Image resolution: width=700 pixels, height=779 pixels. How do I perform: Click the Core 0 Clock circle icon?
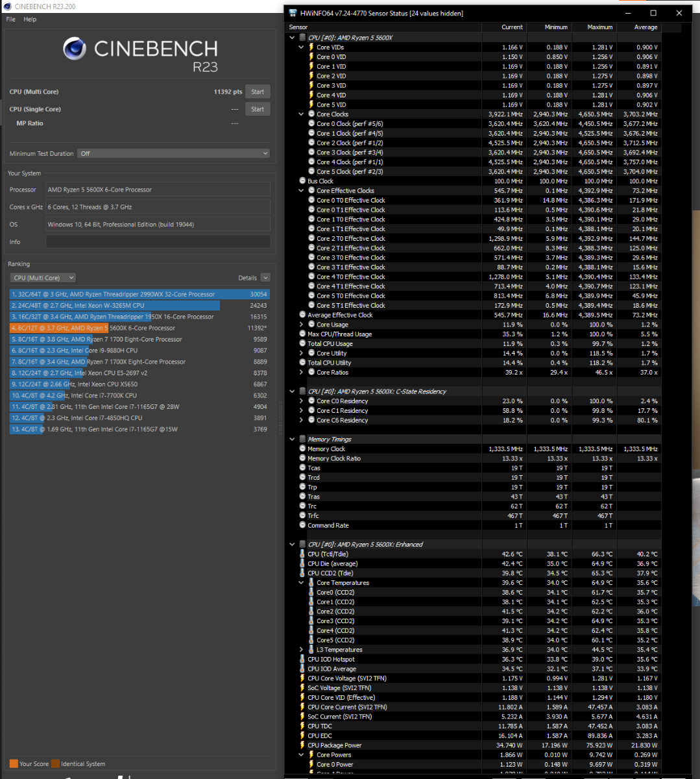pyautogui.click(x=311, y=124)
